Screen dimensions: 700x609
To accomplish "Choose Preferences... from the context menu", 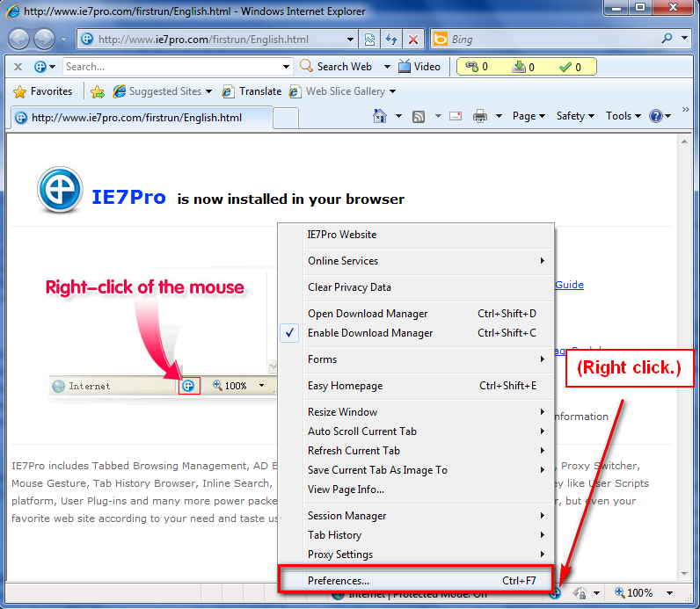I will click(x=415, y=581).
